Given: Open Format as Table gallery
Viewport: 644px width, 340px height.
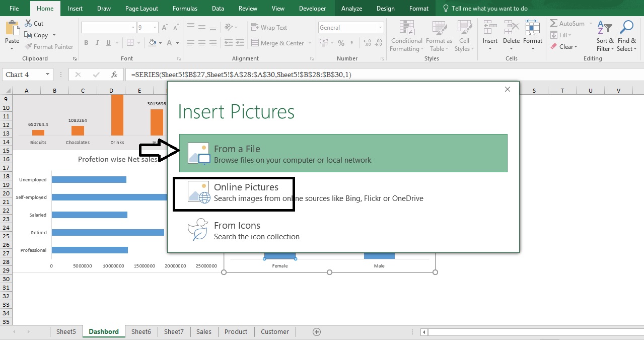Looking at the screenshot, I should point(439,36).
